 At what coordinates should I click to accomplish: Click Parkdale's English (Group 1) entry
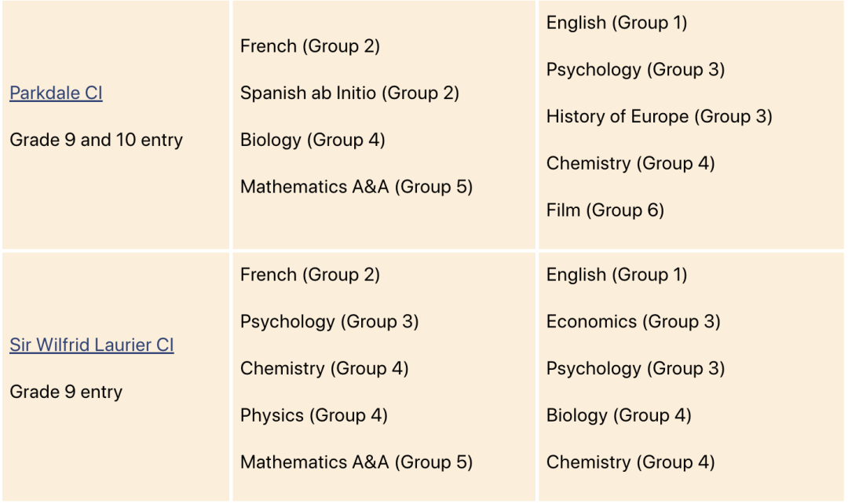tap(616, 23)
